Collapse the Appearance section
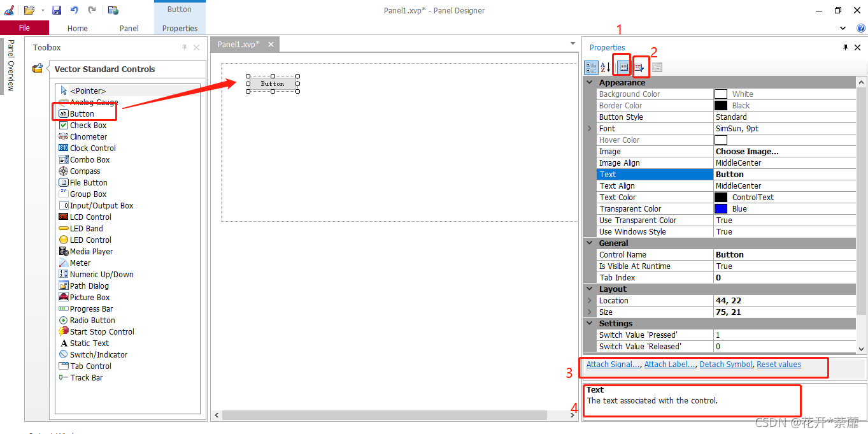 (589, 82)
